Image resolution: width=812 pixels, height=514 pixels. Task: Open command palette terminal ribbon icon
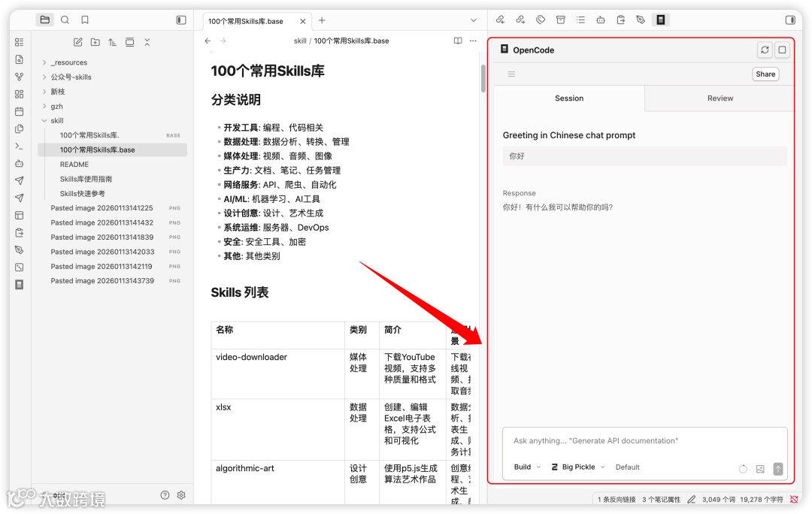(19, 146)
